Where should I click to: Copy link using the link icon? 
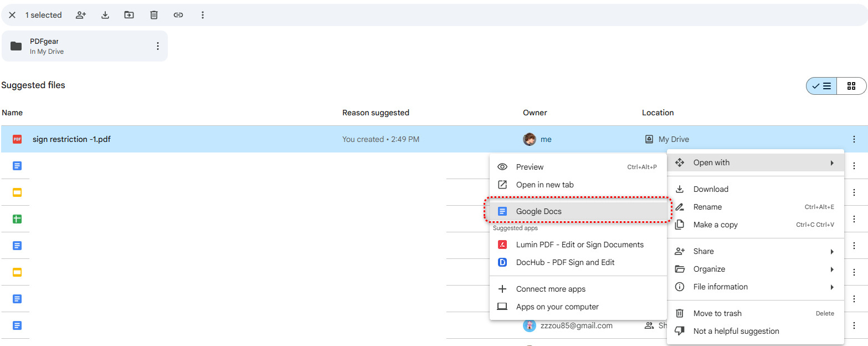click(178, 15)
